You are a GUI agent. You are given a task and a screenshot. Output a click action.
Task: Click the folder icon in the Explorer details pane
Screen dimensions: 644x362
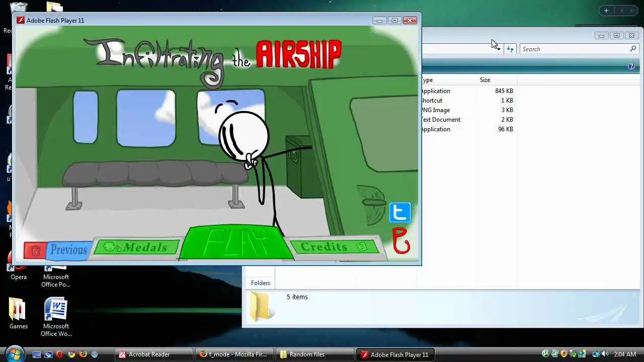[x=261, y=307]
